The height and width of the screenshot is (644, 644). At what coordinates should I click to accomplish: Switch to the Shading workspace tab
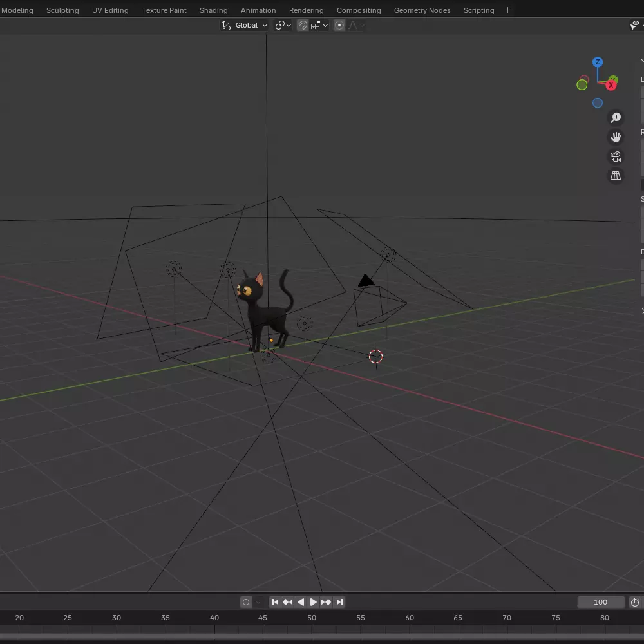(214, 10)
